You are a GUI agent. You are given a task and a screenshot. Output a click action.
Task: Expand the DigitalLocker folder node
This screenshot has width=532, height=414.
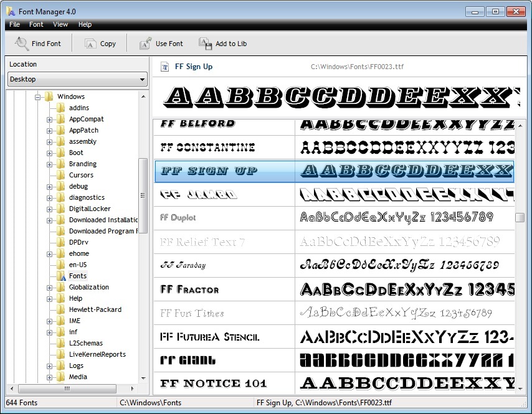pyautogui.click(x=50, y=209)
